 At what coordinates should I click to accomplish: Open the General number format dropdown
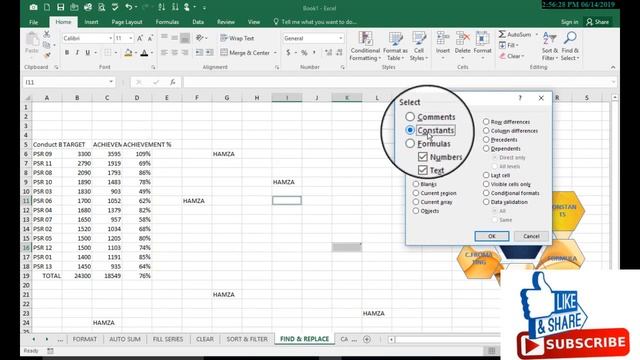pyautogui.click(x=340, y=38)
